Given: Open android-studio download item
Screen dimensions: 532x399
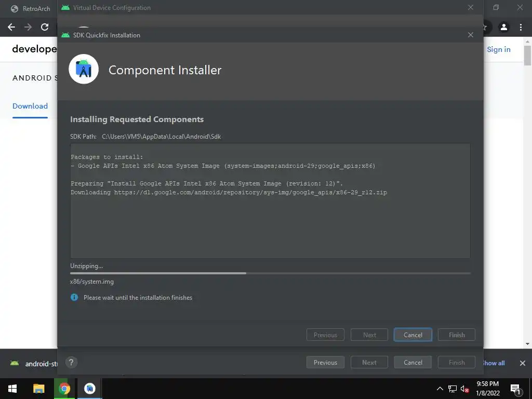Looking at the screenshot, I should [x=33, y=363].
